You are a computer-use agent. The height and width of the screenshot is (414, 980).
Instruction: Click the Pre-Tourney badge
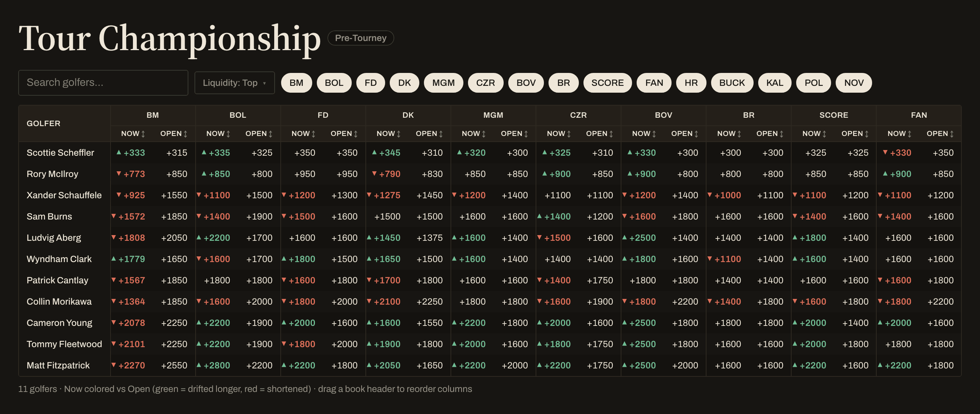point(360,38)
